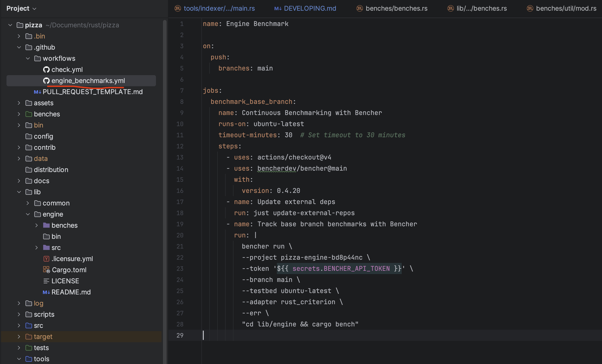
Task: Collapse the tools folder
Action: 19,359
